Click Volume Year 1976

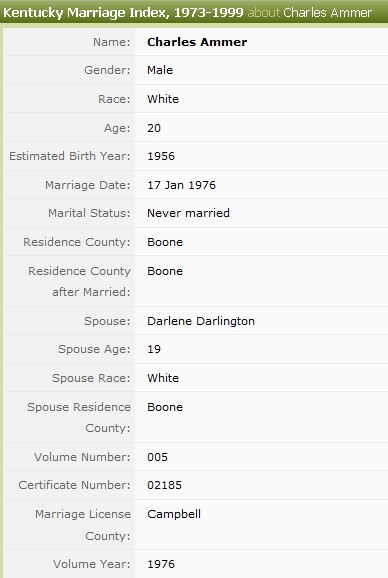(161, 564)
